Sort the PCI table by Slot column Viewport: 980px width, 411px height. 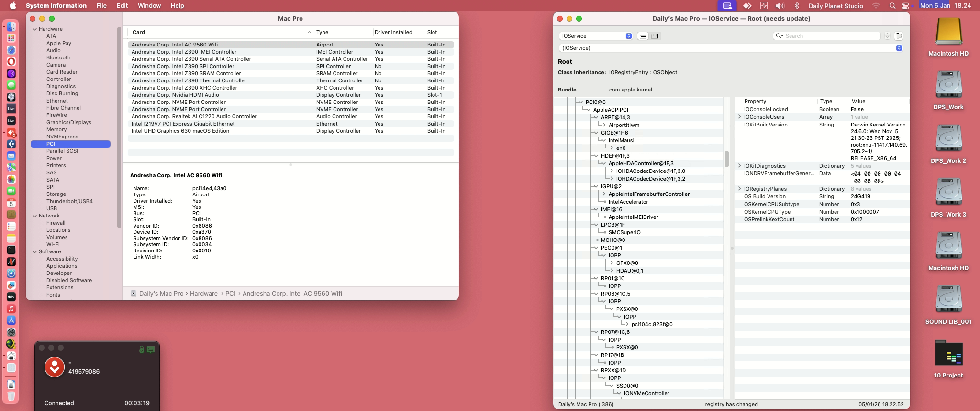pos(439,32)
